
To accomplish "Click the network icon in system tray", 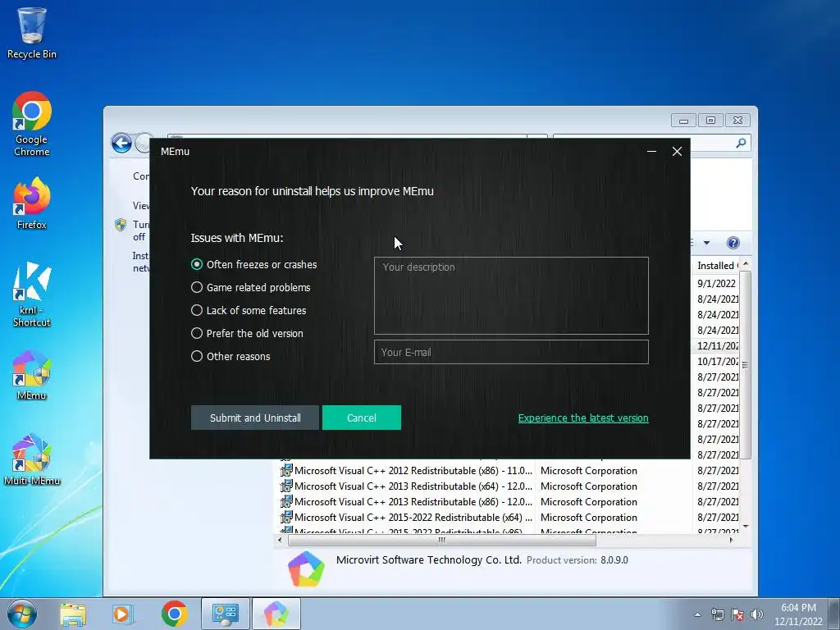I will pos(717,614).
